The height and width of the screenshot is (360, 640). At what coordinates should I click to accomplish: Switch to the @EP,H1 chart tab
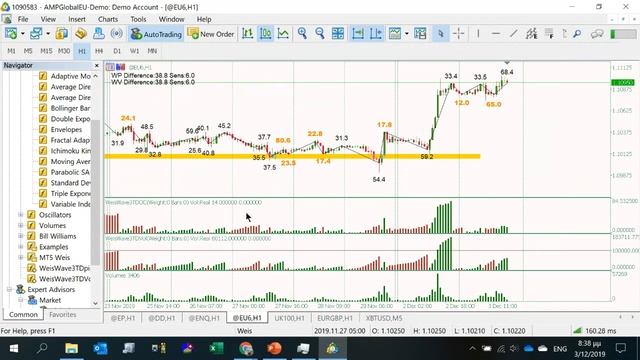coord(123,318)
